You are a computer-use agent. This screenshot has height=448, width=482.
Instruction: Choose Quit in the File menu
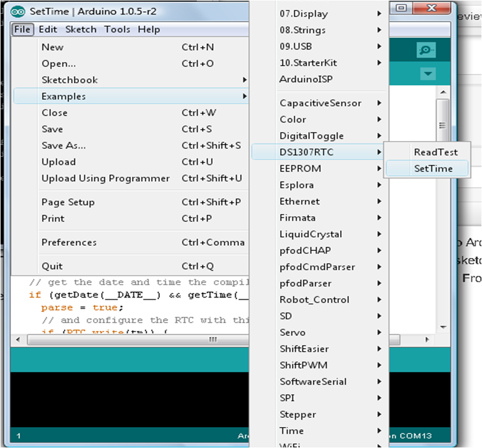[x=131, y=266]
